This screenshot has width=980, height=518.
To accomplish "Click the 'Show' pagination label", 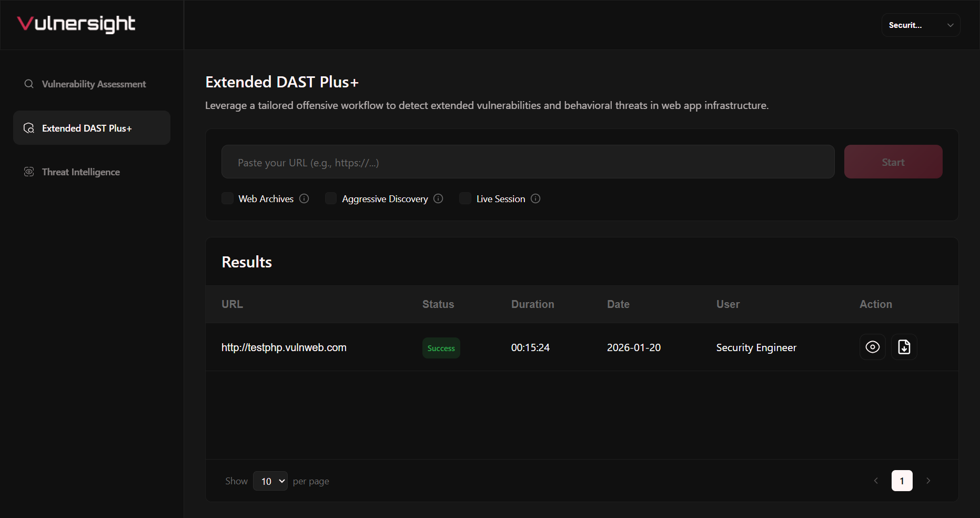I will (237, 481).
